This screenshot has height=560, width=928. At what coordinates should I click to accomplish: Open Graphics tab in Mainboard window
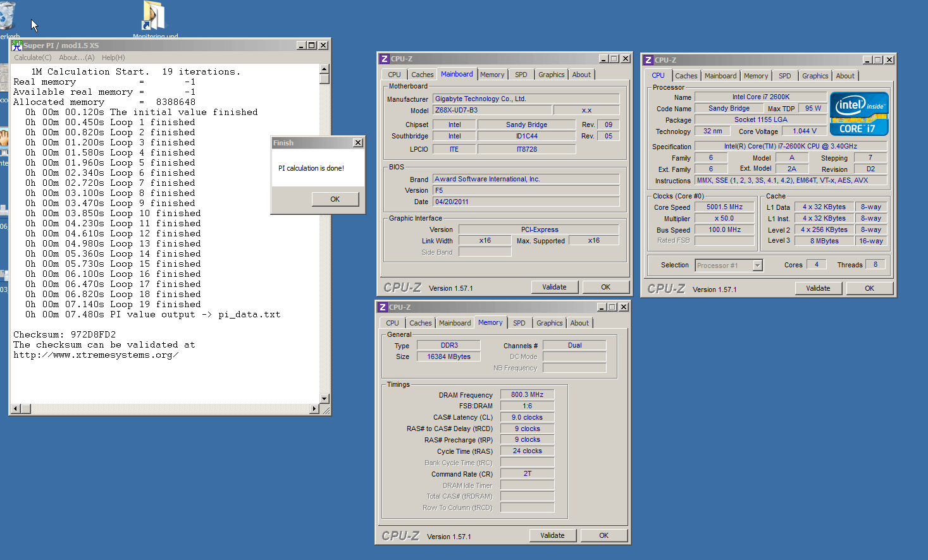click(551, 75)
